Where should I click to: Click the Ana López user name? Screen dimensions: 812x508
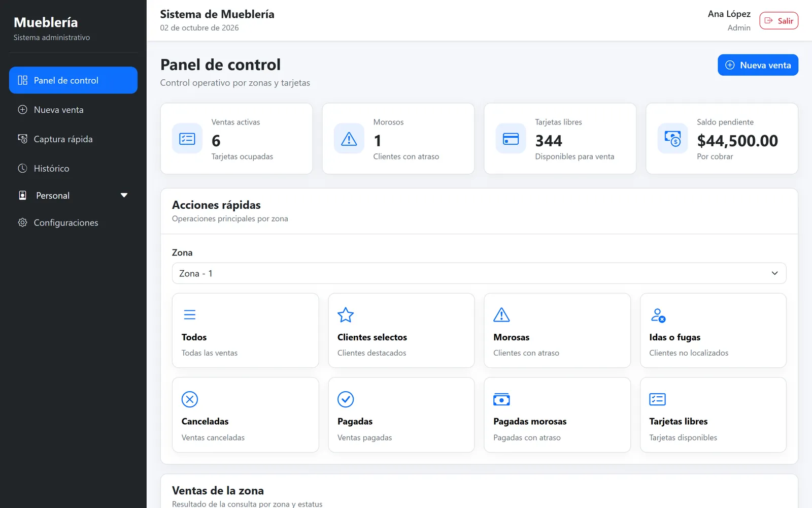(x=729, y=14)
